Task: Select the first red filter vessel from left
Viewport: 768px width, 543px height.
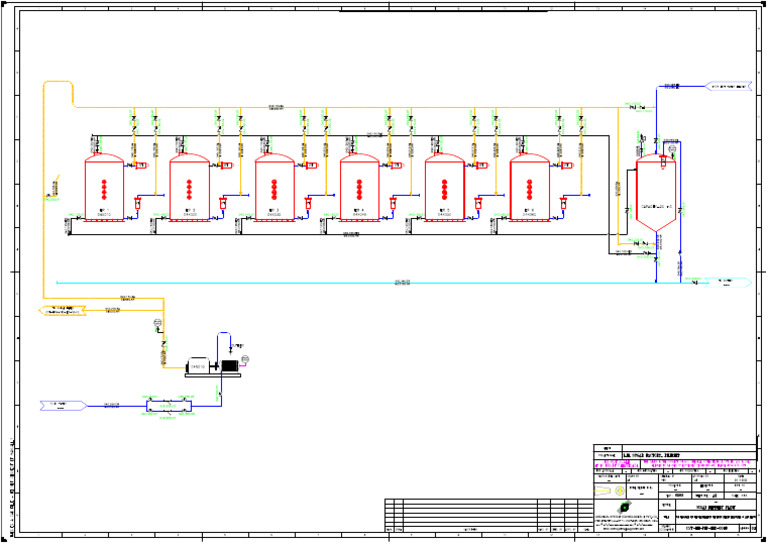Action: pos(104,188)
